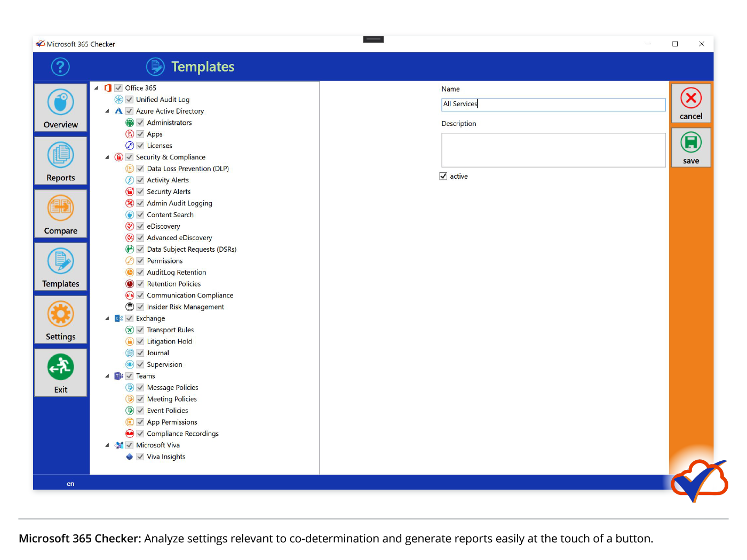Select the Event Policies tree item
The image size is (747, 560).
pyautogui.click(x=168, y=411)
